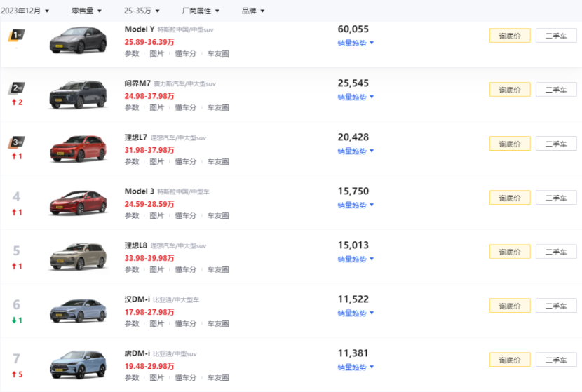Click 询底价 button for 问界M7
The image size is (582, 392).
pyautogui.click(x=510, y=90)
